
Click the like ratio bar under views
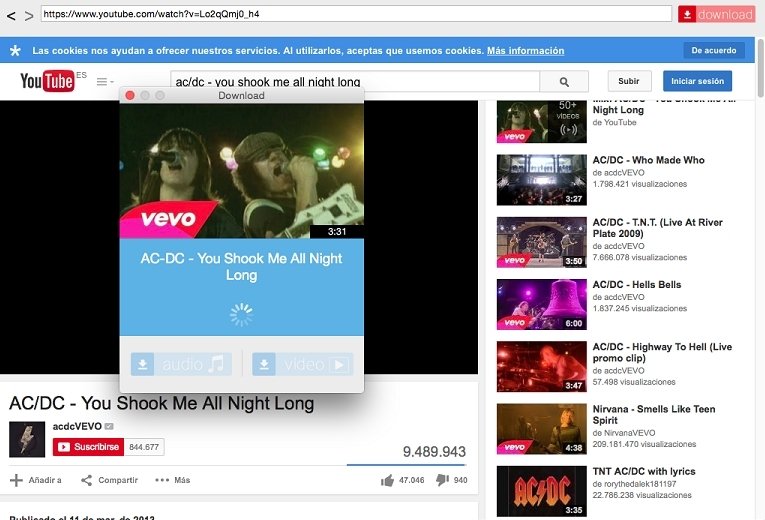pos(406,465)
